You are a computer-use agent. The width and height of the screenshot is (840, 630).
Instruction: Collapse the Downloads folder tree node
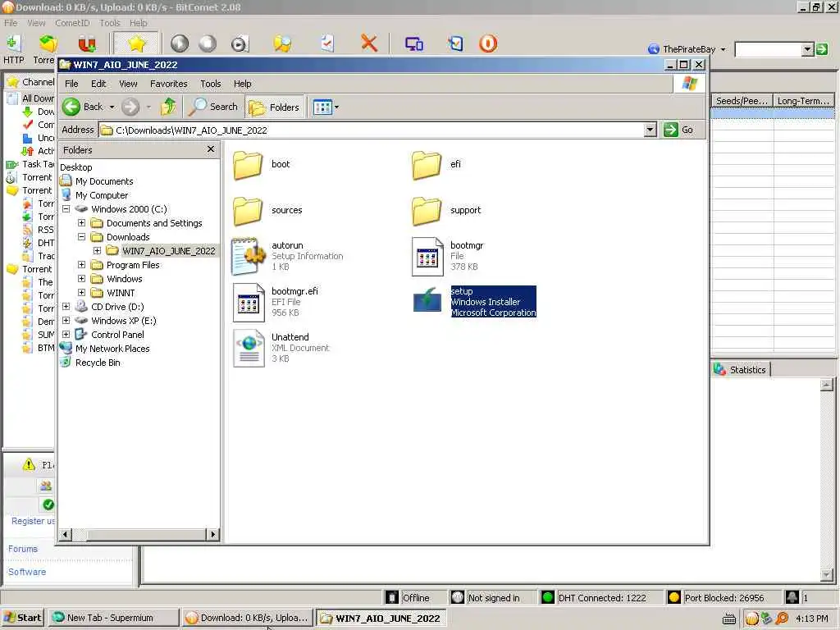tap(81, 237)
